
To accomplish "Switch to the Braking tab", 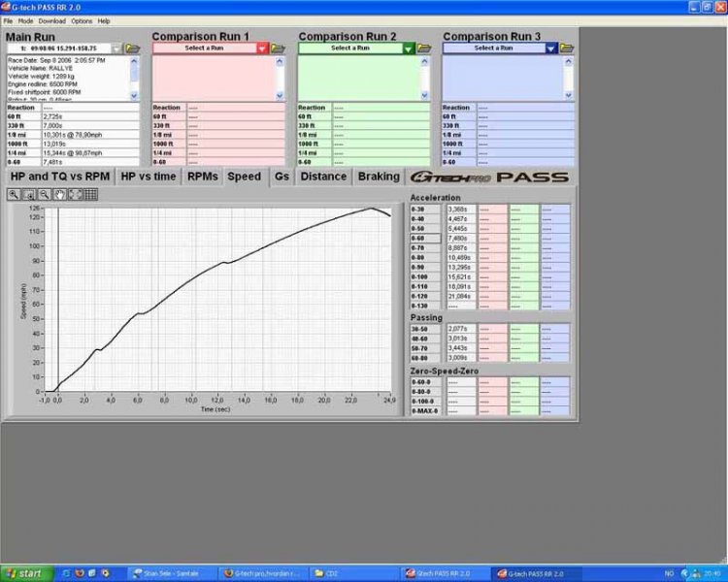I will 378,177.
